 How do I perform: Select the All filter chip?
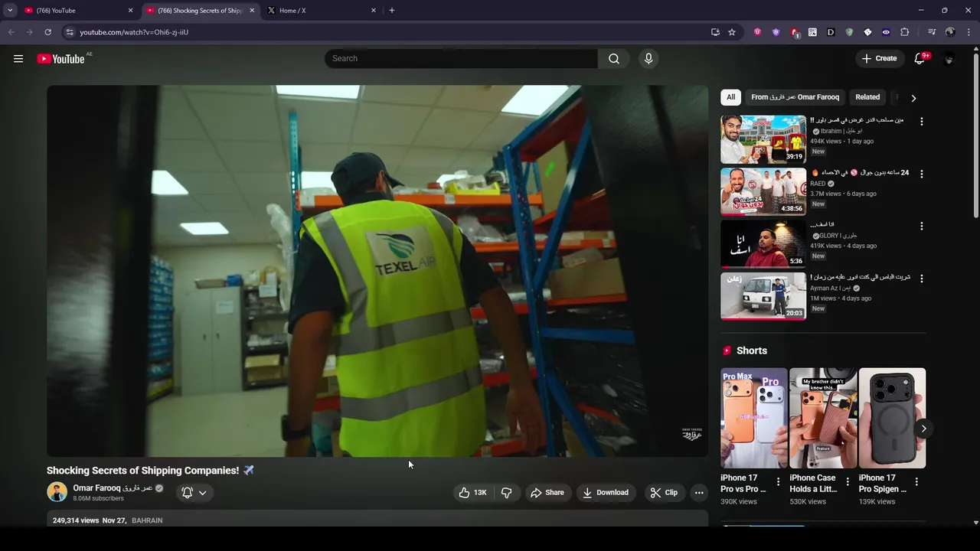pyautogui.click(x=731, y=97)
